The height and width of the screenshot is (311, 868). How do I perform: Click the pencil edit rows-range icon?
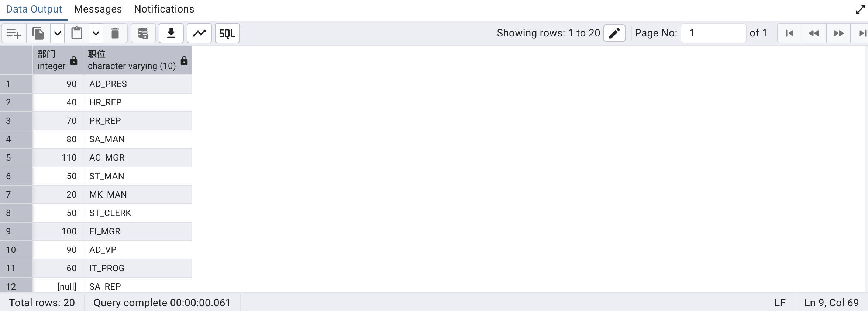pos(614,33)
